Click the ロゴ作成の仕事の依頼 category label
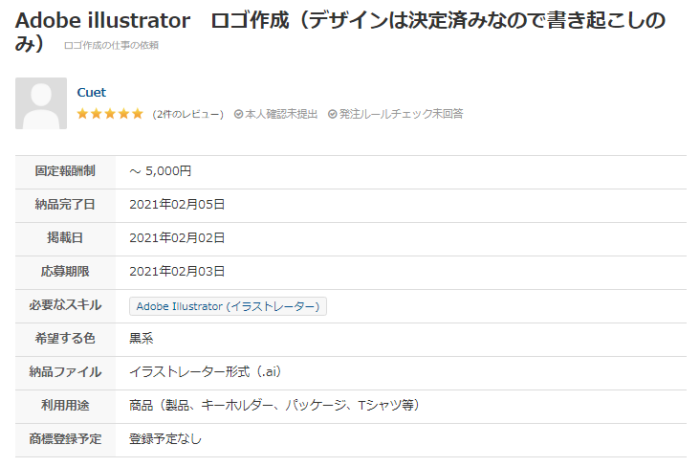Image resolution: width=700 pixels, height=467 pixels. [x=110, y=45]
